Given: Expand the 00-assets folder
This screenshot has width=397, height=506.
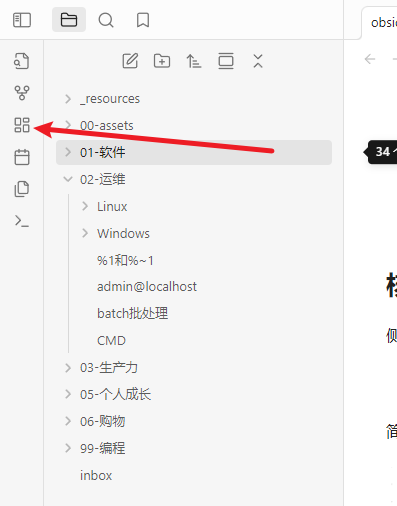Looking at the screenshot, I should (x=68, y=125).
